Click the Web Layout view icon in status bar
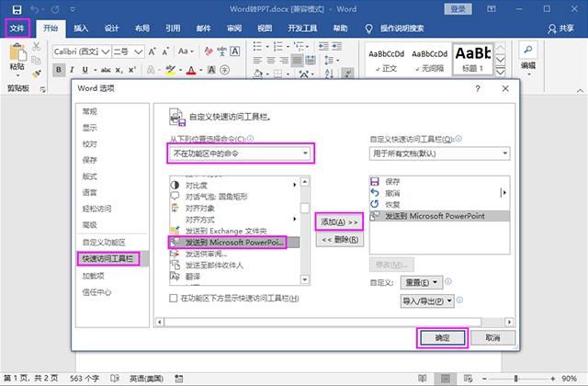 468,378
